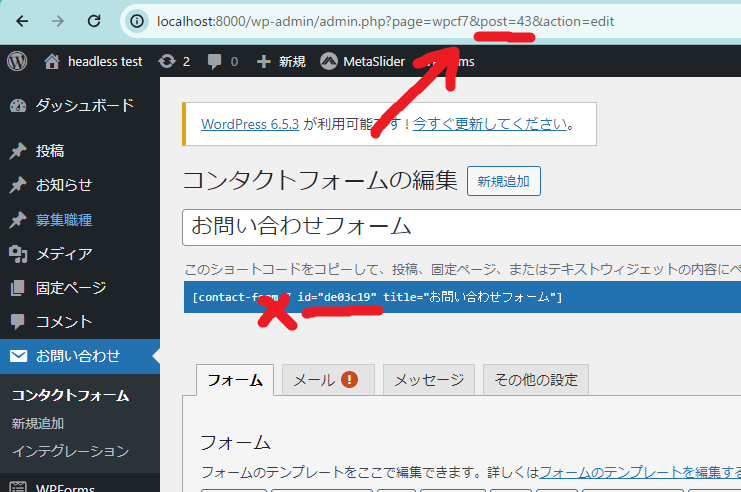Click the お問い合わせフォーム title field
This screenshot has height=492, width=741.
coord(461,227)
